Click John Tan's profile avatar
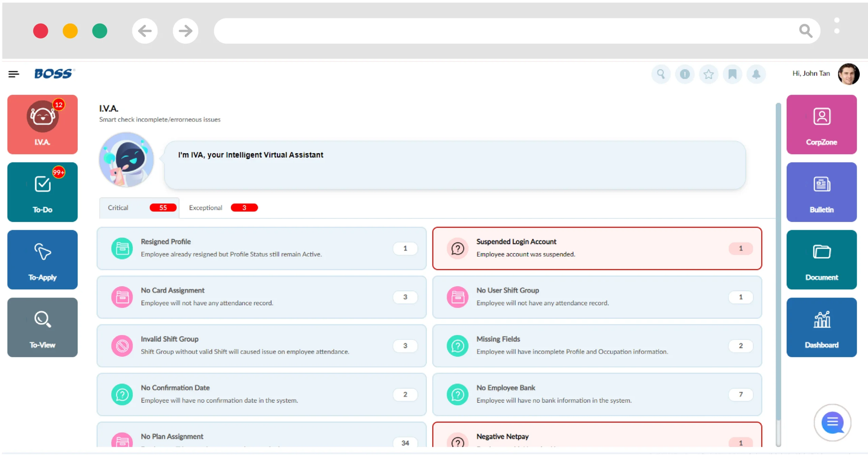868x455 pixels. pos(849,74)
